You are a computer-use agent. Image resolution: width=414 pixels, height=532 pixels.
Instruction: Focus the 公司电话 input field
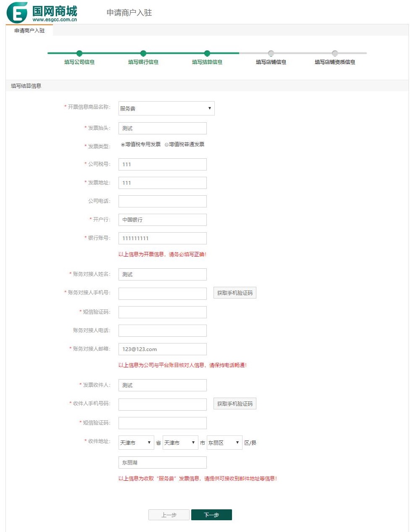(163, 201)
